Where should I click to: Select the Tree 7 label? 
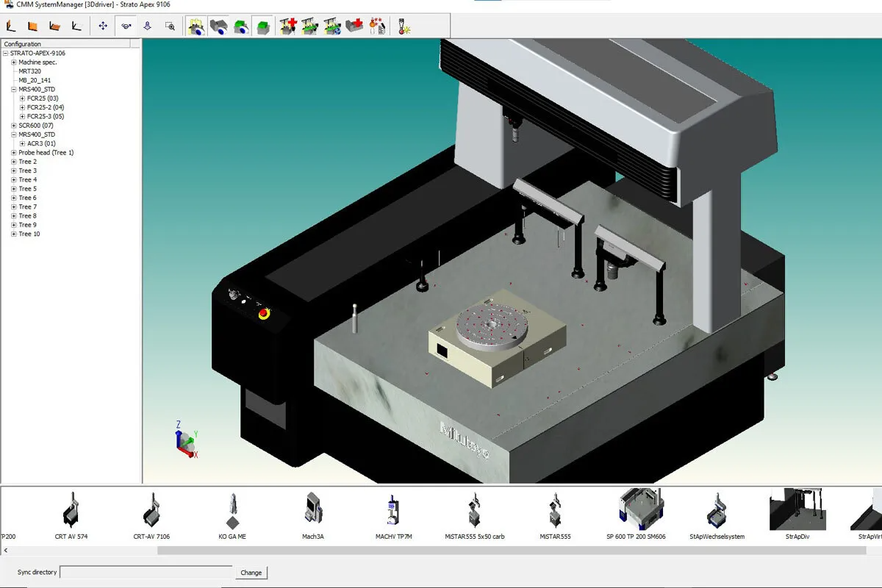[x=27, y=207]
